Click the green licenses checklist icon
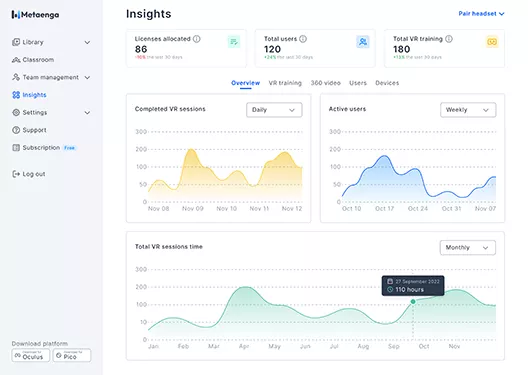This screenshot has width=528, height=375. [234, 42]
